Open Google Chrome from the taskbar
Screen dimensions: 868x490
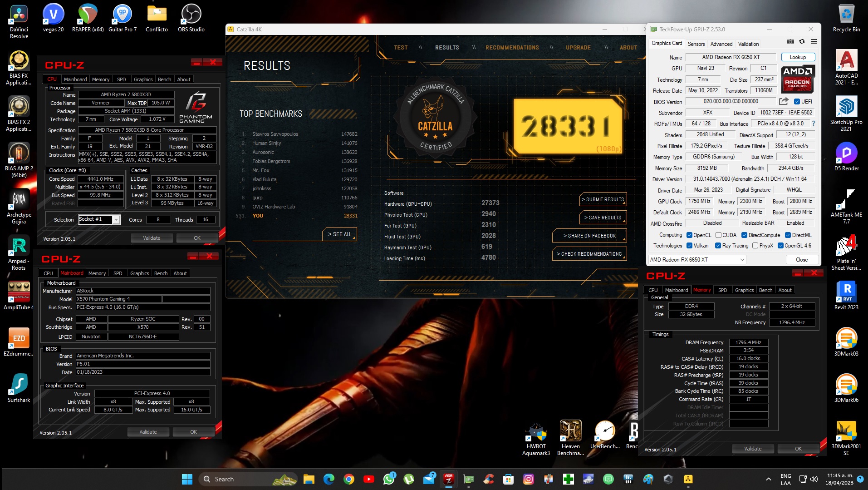pyautogui.click(x=348, y=479)
